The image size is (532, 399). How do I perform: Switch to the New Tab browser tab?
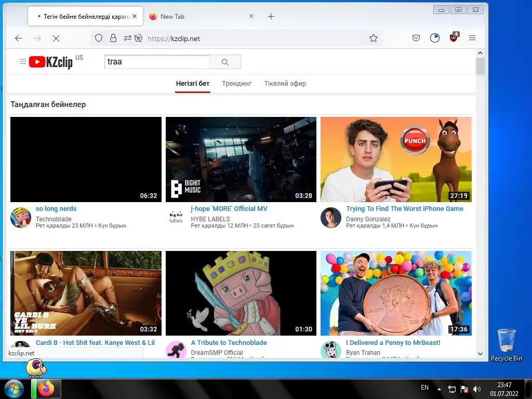202,16
